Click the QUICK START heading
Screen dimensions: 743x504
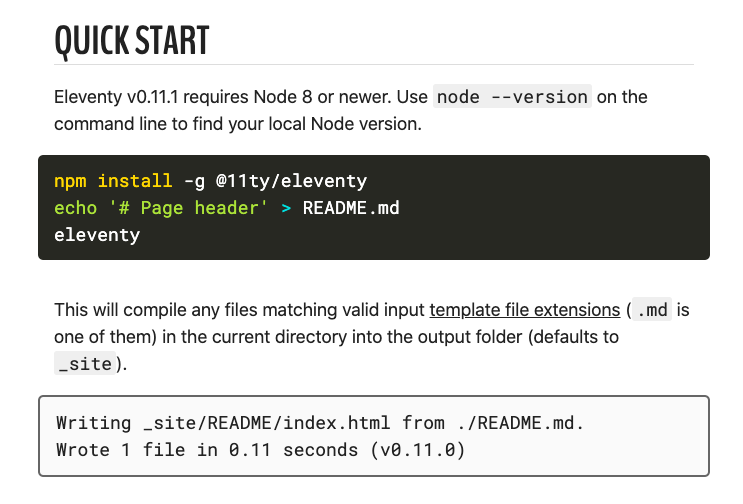[132, 41]
